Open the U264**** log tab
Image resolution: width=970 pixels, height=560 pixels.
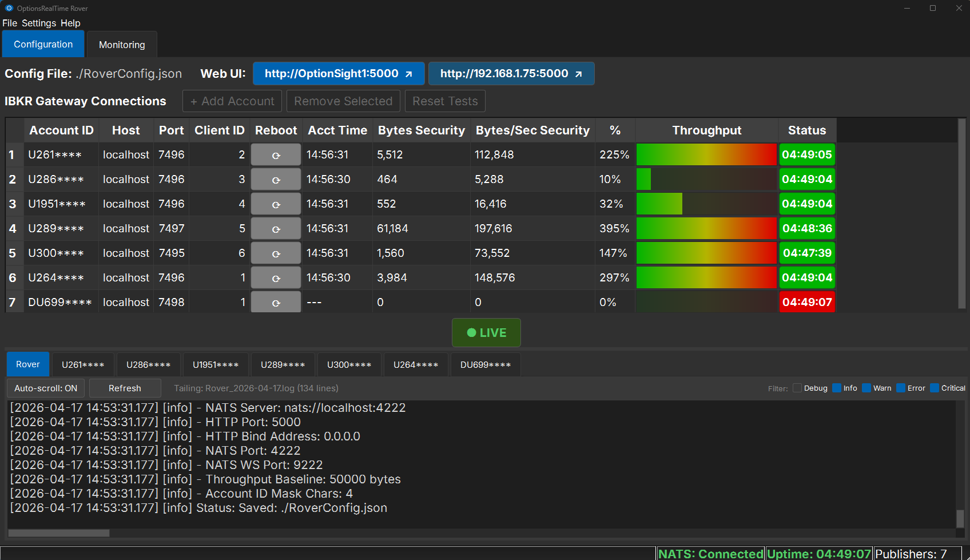point(416,364)
